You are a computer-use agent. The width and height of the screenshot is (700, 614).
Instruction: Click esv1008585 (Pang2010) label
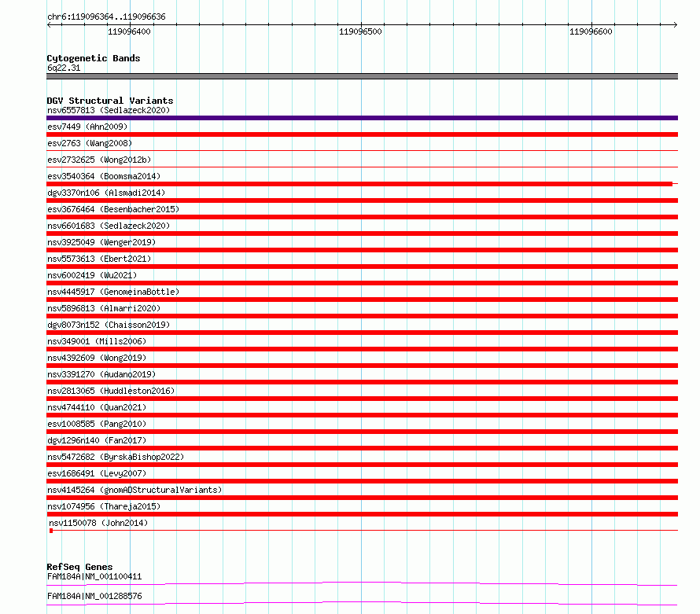point(97,424)
